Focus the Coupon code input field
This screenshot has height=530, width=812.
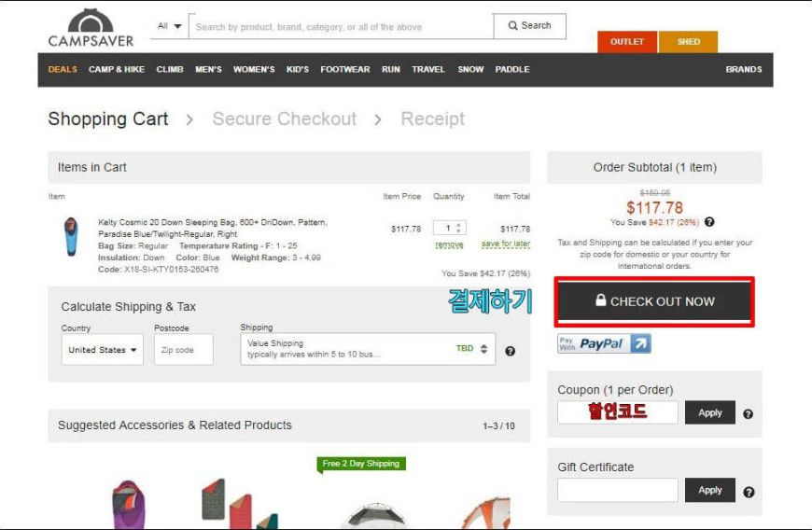[617, 412]
